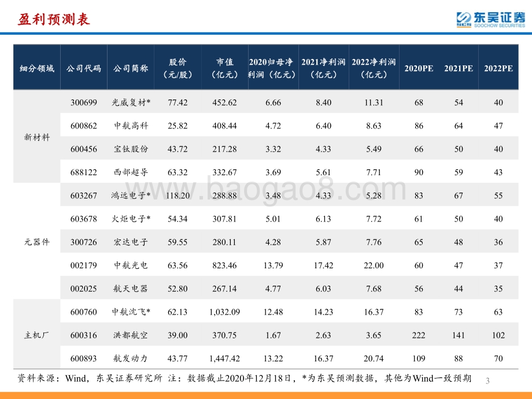Select the title 盈利预测表

tap(54, 19)
